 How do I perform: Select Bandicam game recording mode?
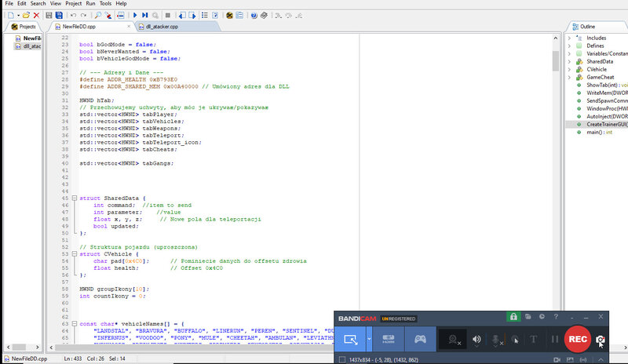(x=420, y=339)
